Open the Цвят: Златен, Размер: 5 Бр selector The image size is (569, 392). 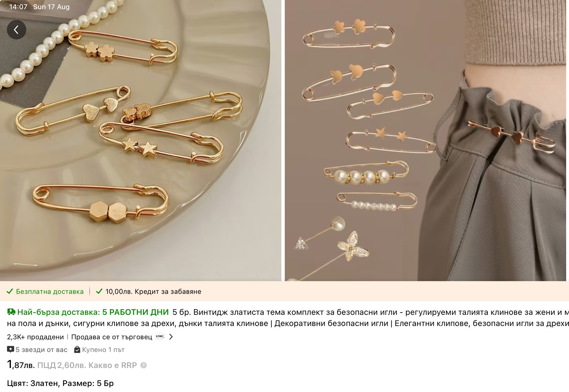click(x=60, y=383)
